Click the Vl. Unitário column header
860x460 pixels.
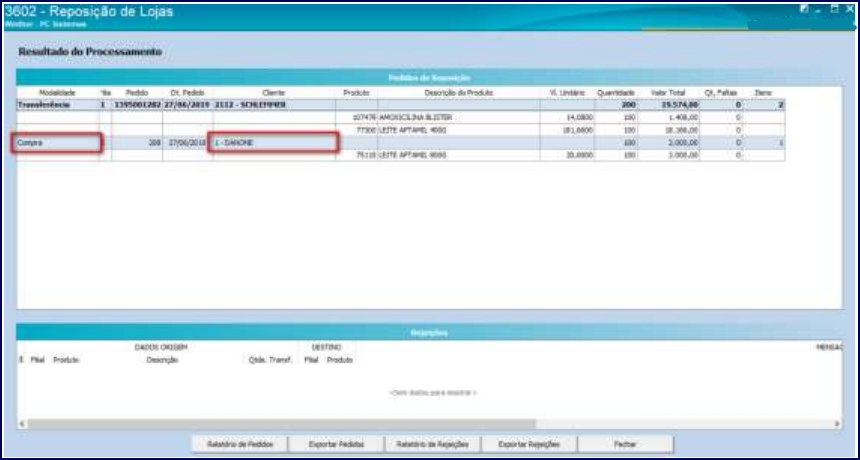(567, 93)
